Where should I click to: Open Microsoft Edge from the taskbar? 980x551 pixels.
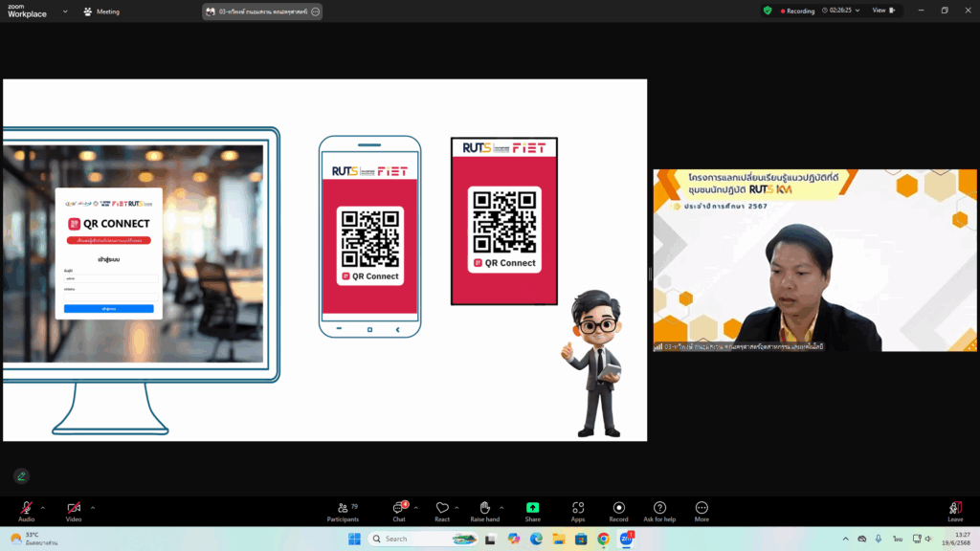536,540
